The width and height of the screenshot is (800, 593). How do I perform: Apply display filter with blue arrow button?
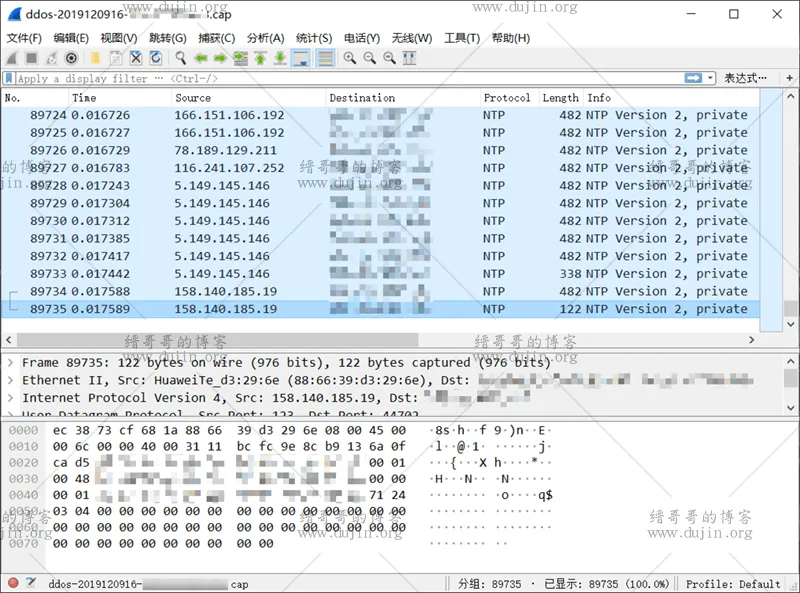click(693, 78)
